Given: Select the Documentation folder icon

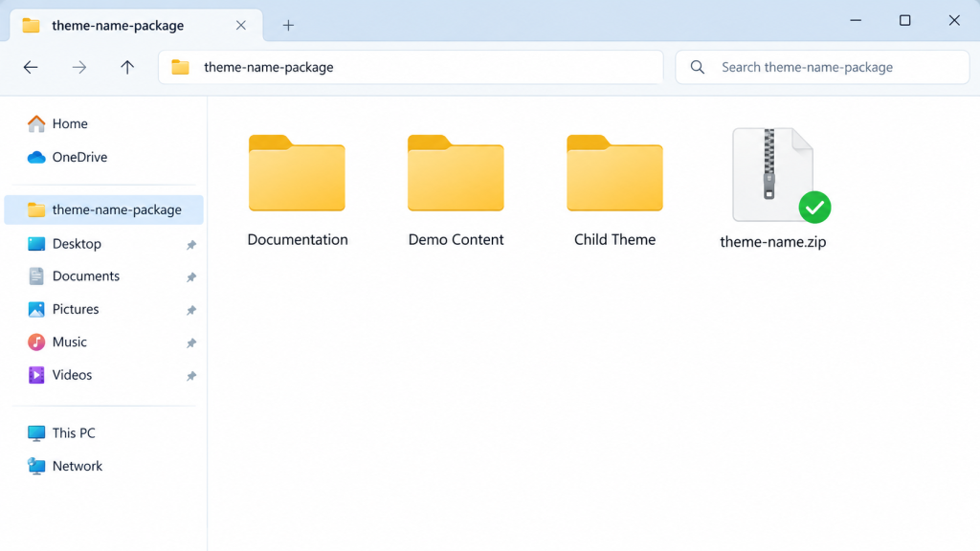Looking at the screenshot, I should pyautogui.click(x=297, y=173).
